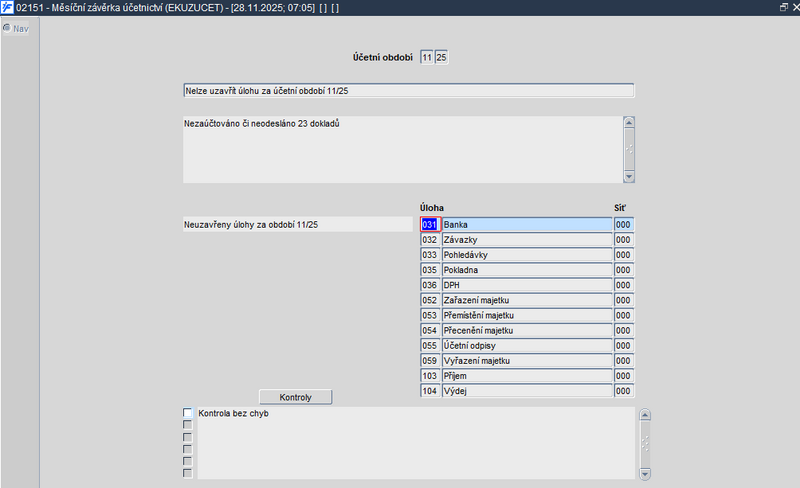Click up arrow of message box scrollbar
This screenshot has height=488, width=800.
pos(629,122)
